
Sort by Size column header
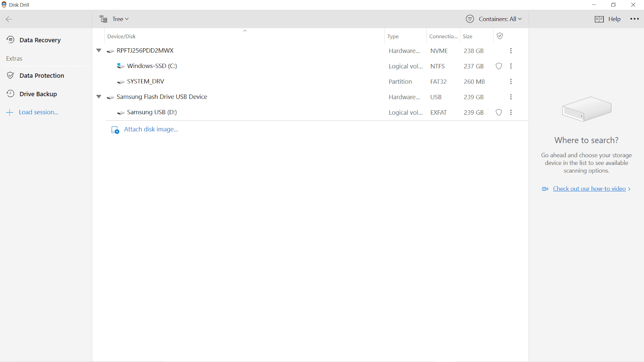click(467, 36)
